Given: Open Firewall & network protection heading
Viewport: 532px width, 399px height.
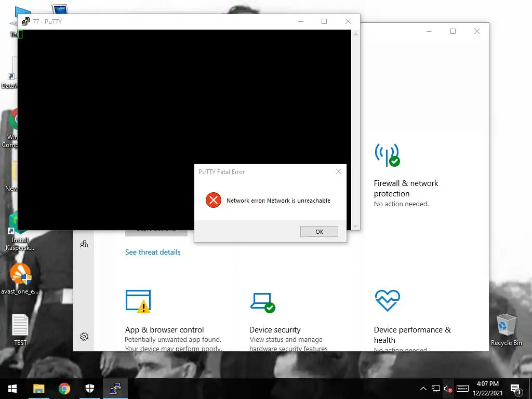Looking at the screenshot, I should [x=406, y=188].
